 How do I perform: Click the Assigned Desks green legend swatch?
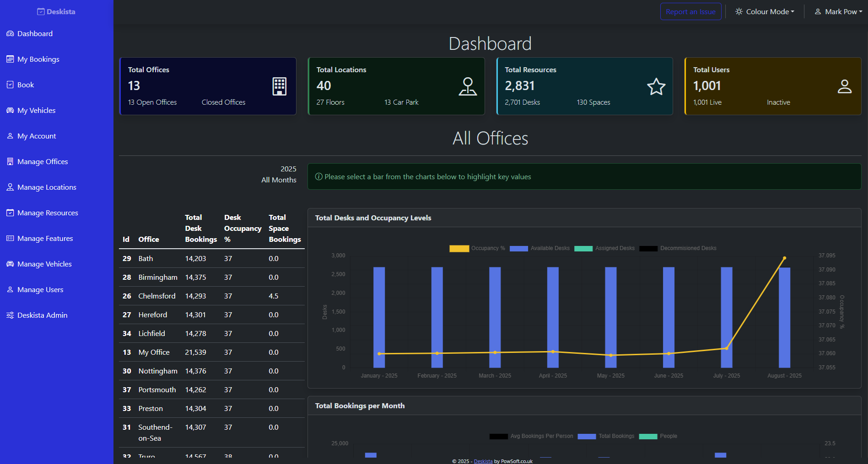point(583,248)
